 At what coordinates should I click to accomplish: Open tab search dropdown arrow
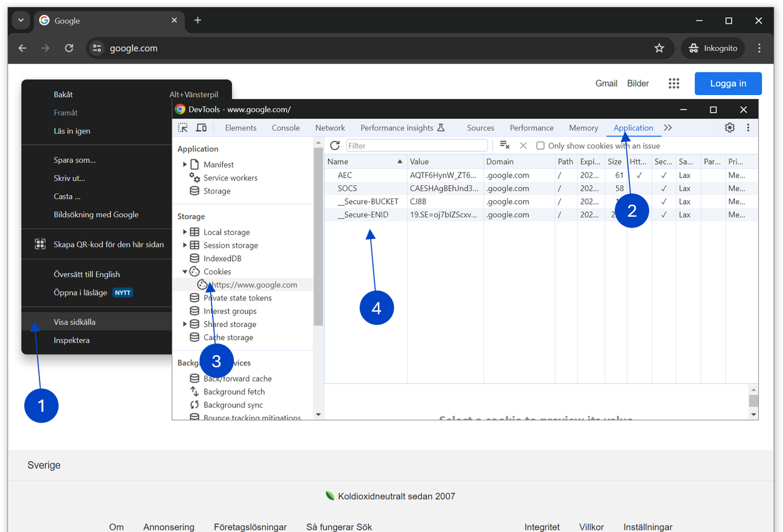tap(21, 20)
